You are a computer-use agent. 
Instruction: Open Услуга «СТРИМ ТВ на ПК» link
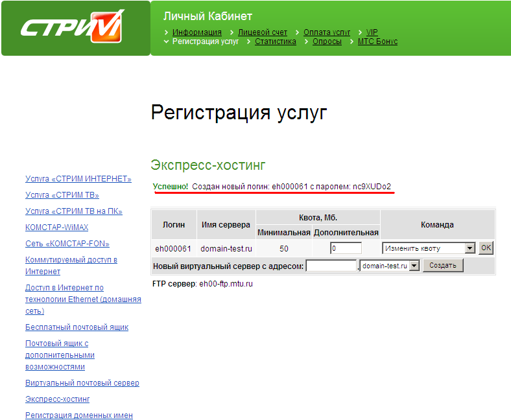(74, 211)
